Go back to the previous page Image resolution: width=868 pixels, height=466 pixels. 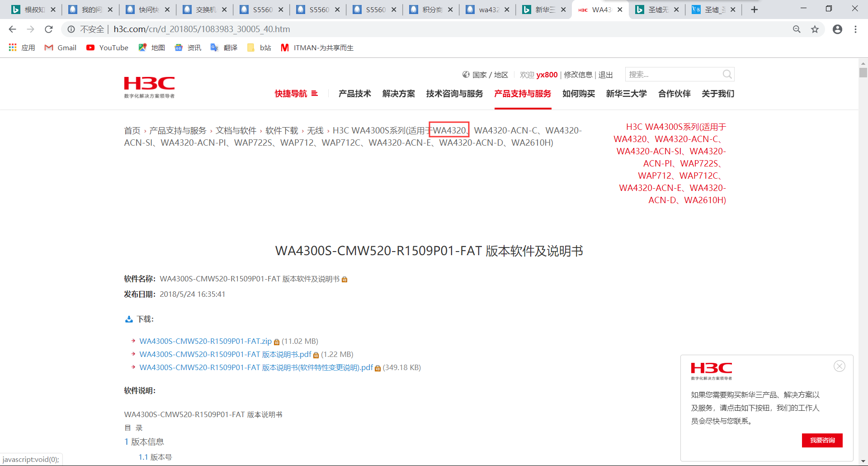pyautogui.click(x=12, y=29)
